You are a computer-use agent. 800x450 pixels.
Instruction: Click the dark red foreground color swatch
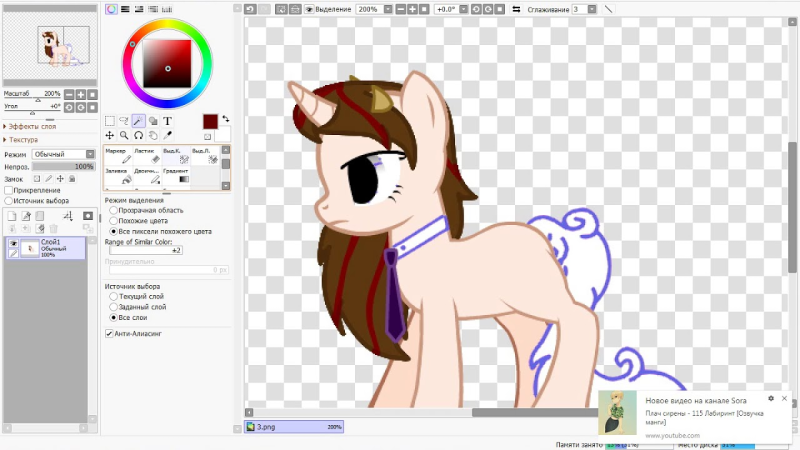click(210, 121)
